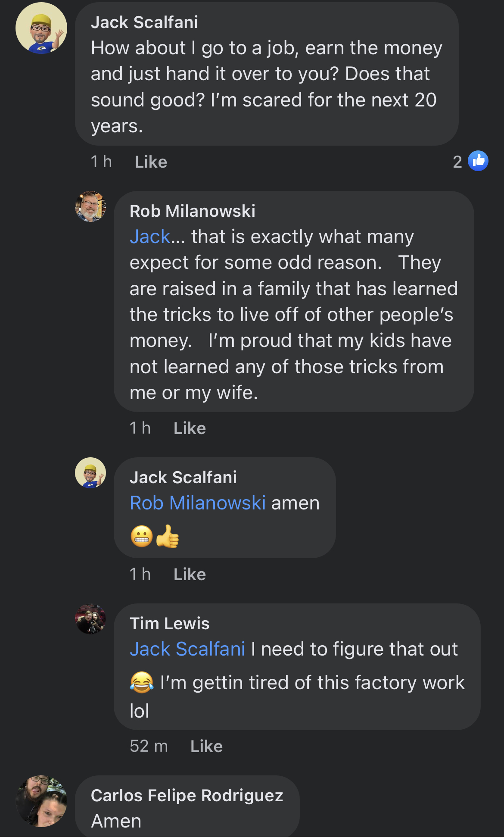Tap the blue thumbs-up reaction icon
504x837 pixels.
[x=478, y=161]
